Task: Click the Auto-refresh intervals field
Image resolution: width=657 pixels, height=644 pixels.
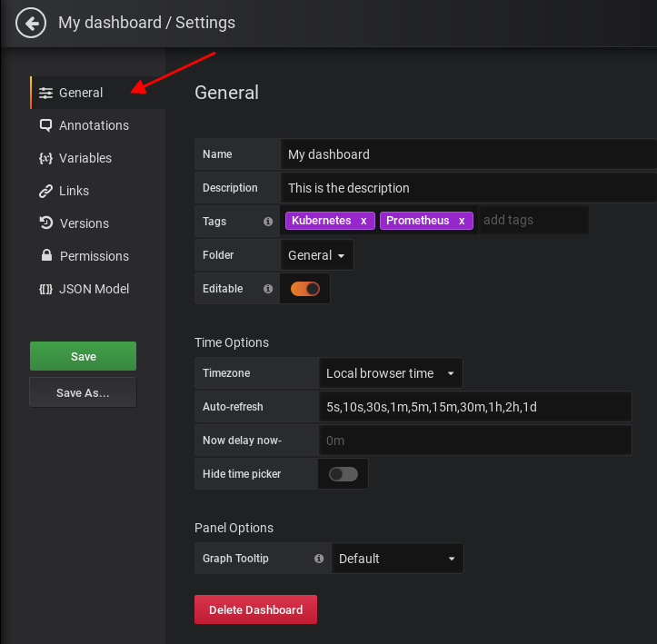Action: point(475,407)
